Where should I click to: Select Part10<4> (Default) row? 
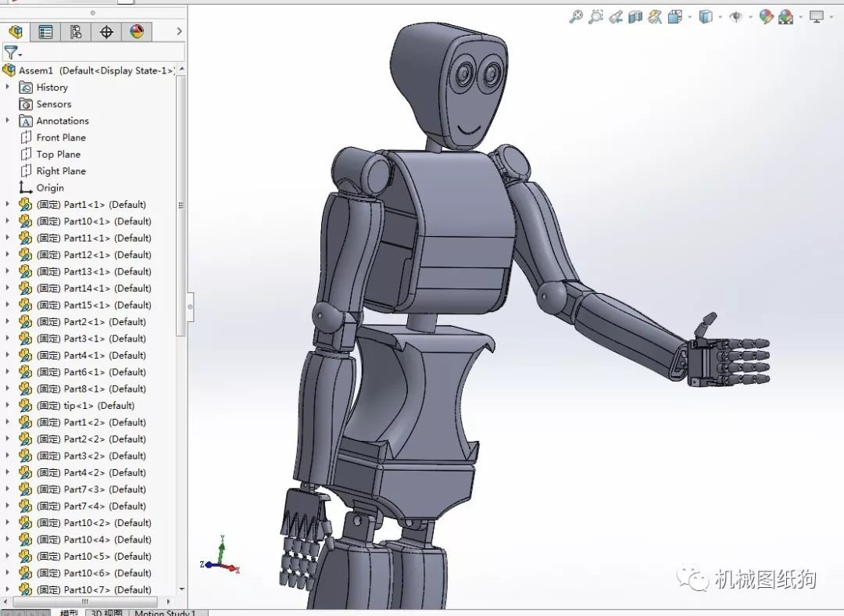tap(85, 539)
